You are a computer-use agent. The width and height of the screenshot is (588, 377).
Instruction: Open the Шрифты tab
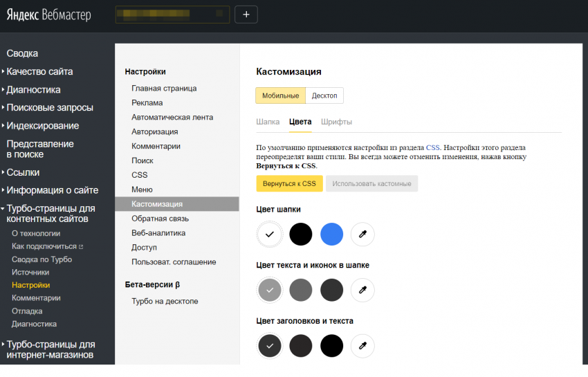click(x=336, y=122)
